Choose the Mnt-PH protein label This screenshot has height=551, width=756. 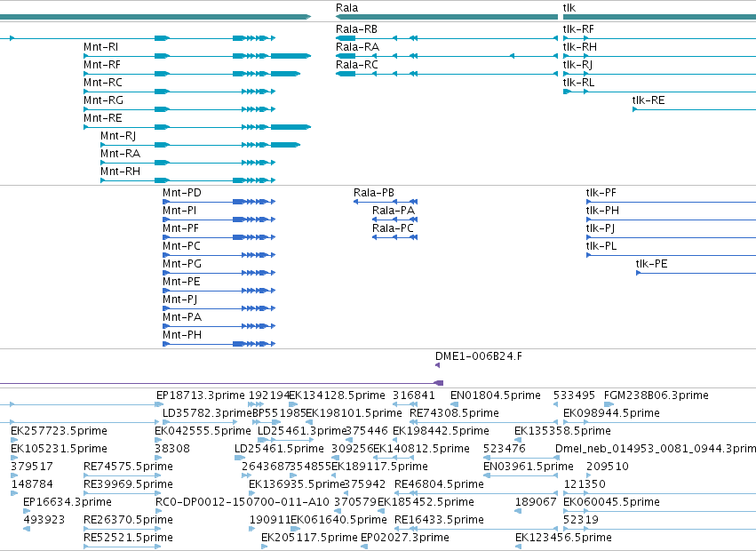(x=182, y=336)
